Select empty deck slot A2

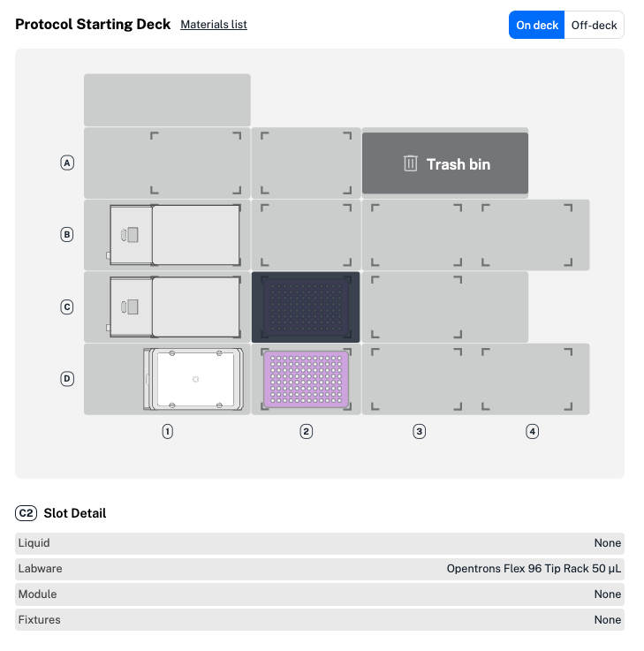point(306,163)
